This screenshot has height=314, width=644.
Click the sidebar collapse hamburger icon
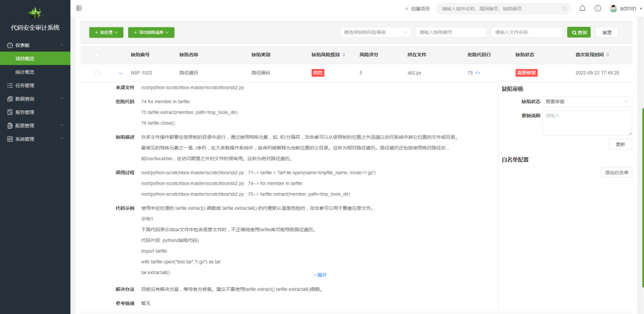(x=79, y=8)
